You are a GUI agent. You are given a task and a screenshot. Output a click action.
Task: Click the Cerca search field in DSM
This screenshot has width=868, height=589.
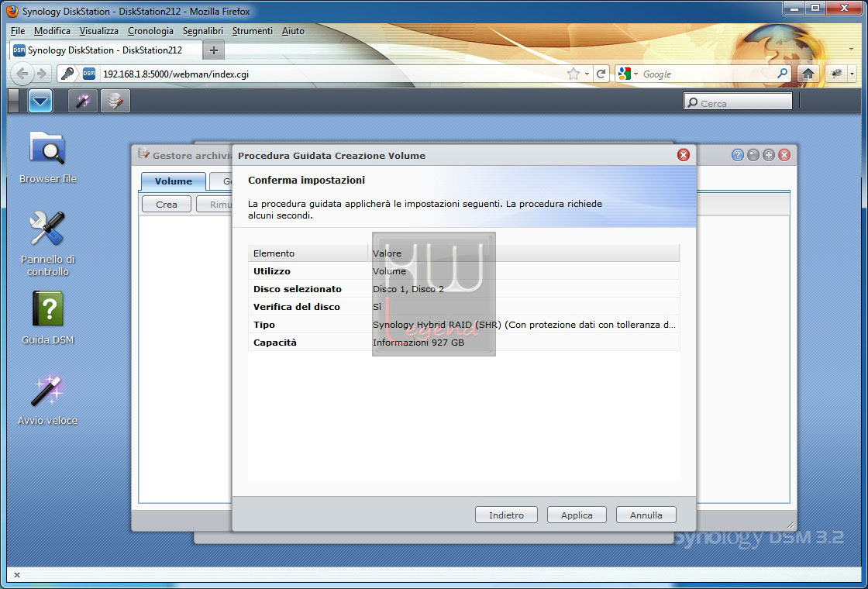pyautogui.click(x=739, y=103)
